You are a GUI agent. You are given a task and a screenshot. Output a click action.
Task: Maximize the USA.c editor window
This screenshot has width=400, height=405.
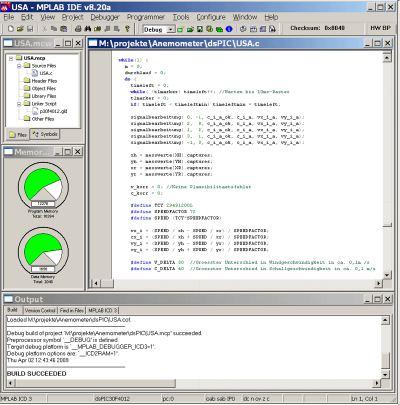pos(377,43)
